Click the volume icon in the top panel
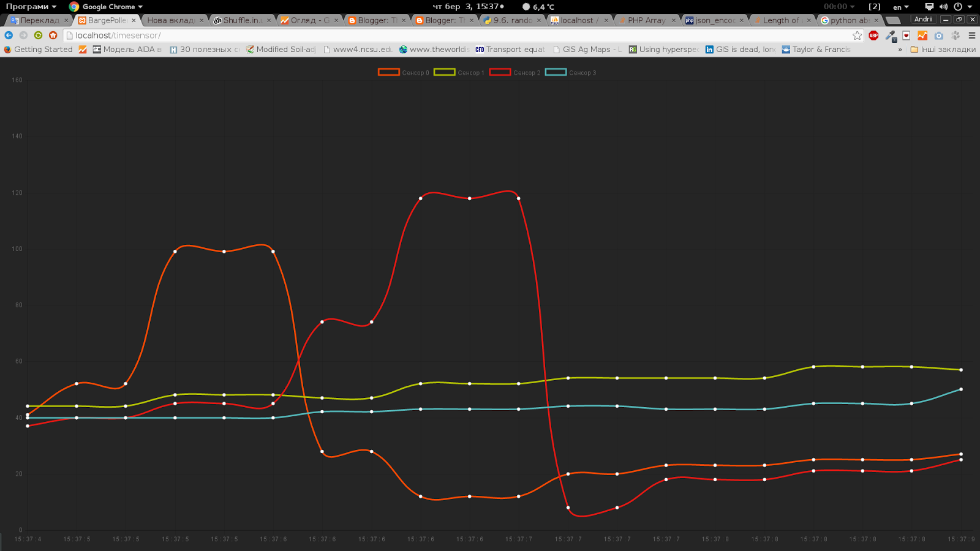Viewport: 980px width, 551px height. click(943, 7)
